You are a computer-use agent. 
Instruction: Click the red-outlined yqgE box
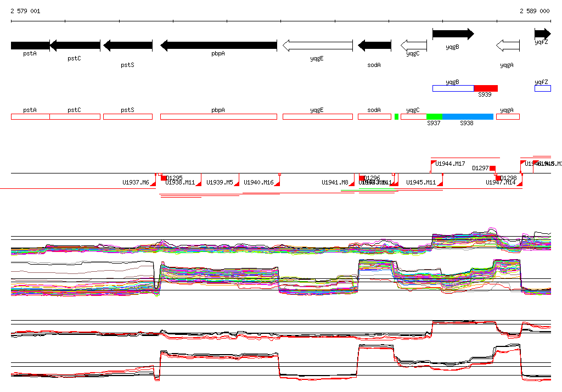point(318,116)
